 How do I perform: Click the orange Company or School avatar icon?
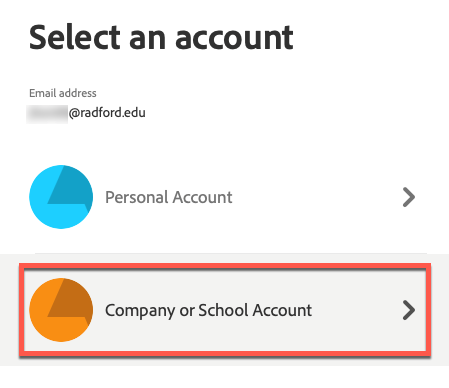pos(61,310)
